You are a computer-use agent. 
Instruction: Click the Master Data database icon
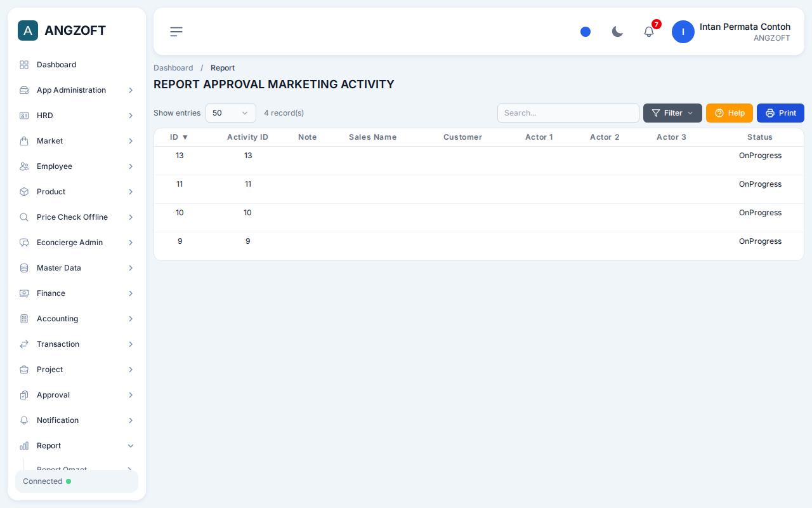24,268
